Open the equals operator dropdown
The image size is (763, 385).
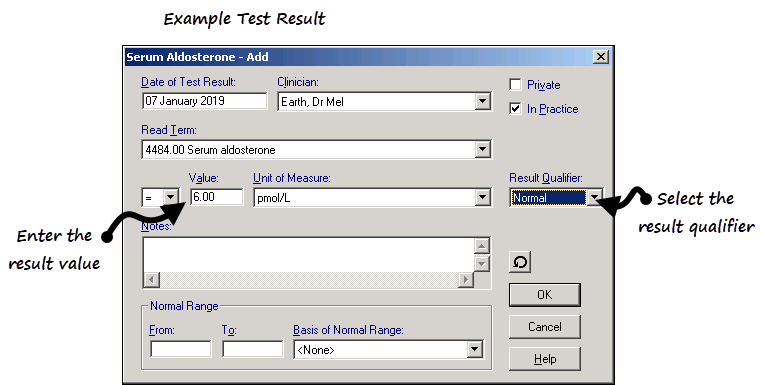coord(170,198)
